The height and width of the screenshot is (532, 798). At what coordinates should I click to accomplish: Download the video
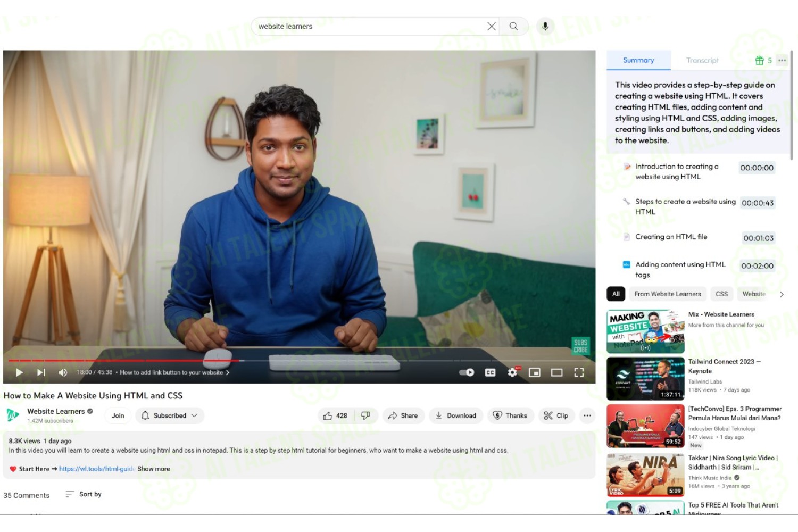(x=456, y=415)
